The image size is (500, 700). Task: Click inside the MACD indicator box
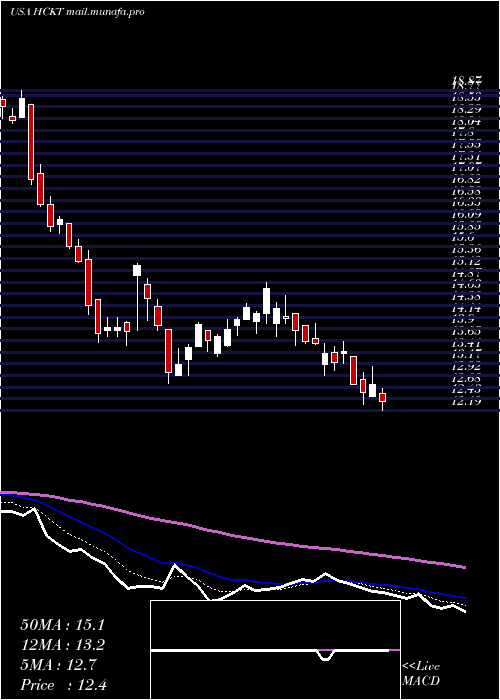tap(275, 650)
